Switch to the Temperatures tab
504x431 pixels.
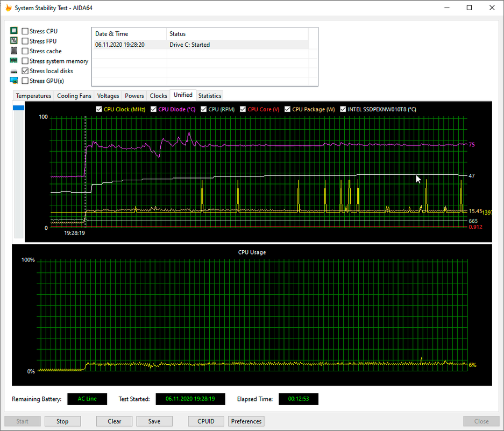click(33, 96)
